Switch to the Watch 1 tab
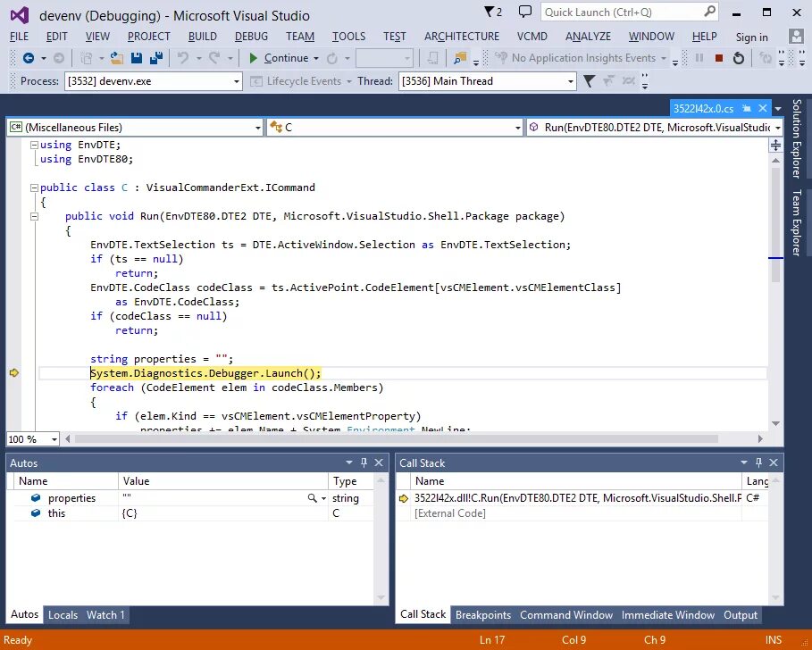The height and width of the screenshot is (650, 812). [x=105, y=615]
